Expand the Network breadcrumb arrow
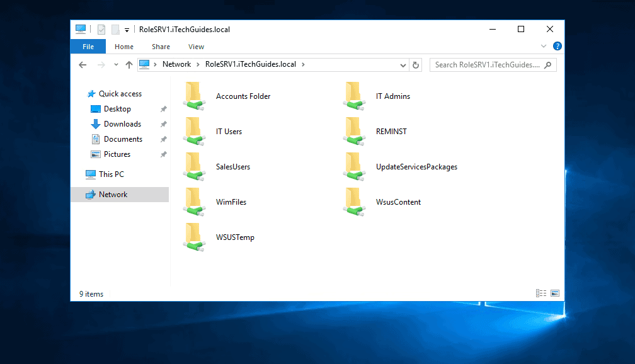 (x=198, y=64)
